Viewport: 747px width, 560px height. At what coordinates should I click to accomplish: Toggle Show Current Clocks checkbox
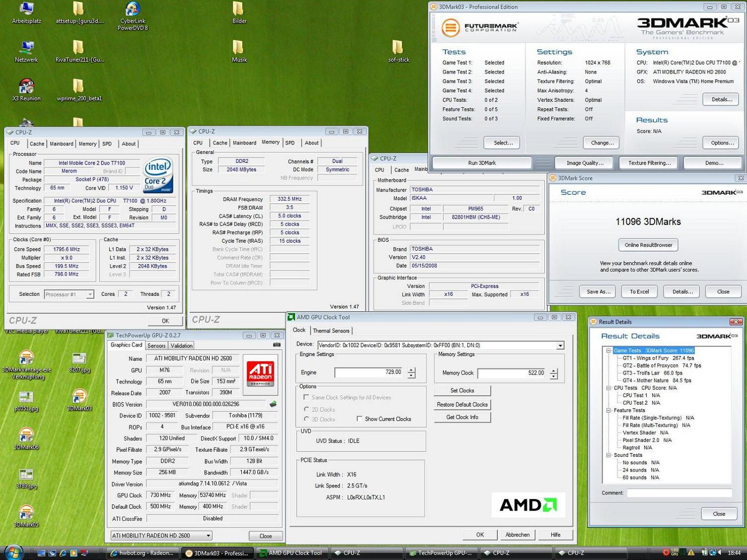(x=359, y=419)
